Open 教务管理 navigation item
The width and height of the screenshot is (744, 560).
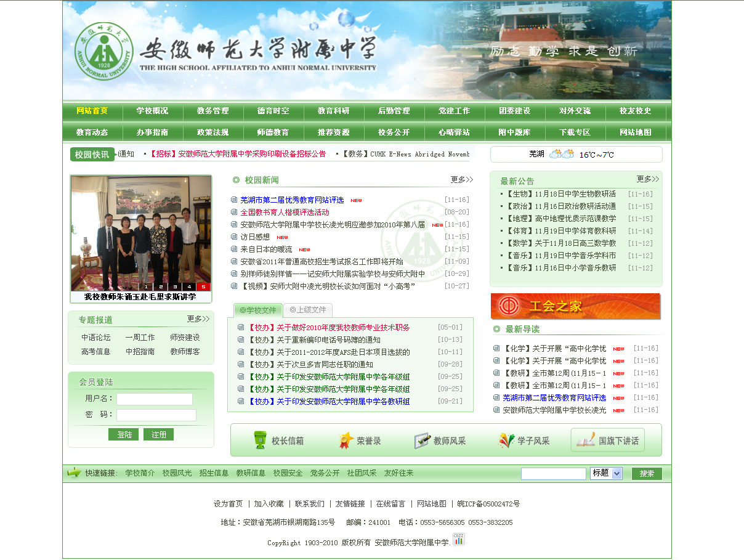pyautogui.click(x=212, y=111)
